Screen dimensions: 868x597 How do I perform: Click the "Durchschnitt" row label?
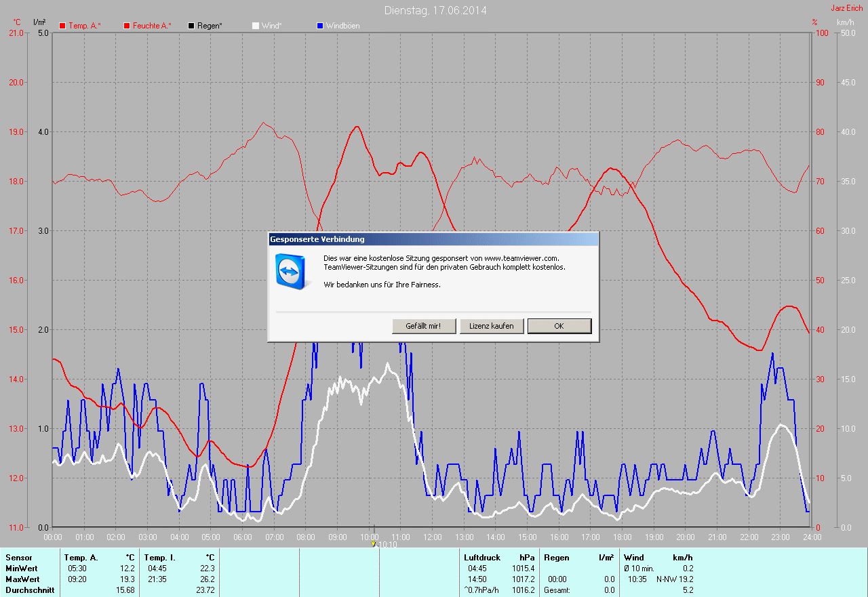pyautogui.click(x=29, y=590)
